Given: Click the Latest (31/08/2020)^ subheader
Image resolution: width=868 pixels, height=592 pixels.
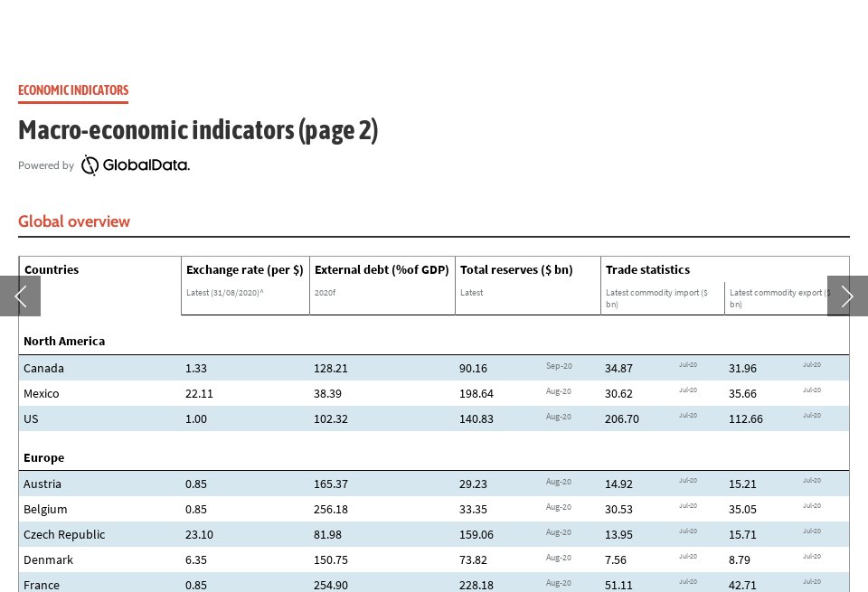Looking at the screenshot, I should tap(225, 292).
